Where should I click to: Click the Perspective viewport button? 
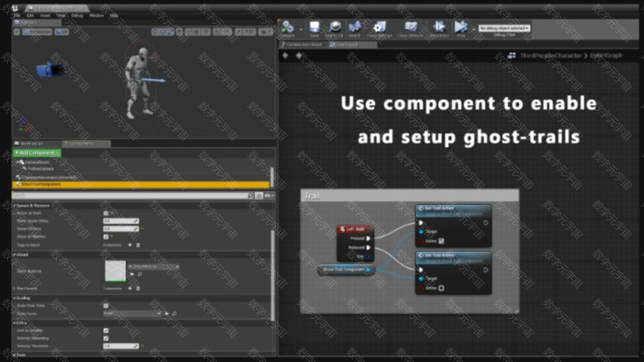pos(37,32)
